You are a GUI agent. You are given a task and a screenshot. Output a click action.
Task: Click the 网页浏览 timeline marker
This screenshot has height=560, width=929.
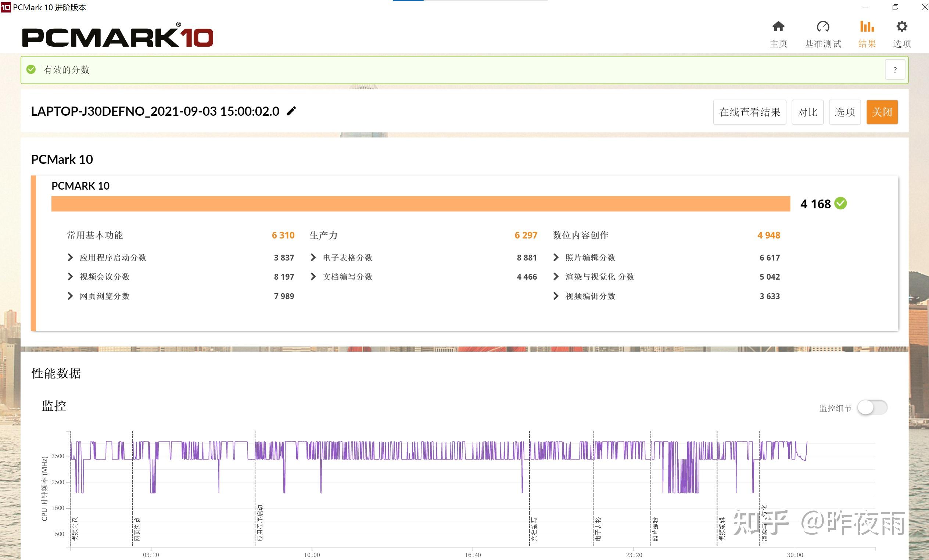point(137,529)
